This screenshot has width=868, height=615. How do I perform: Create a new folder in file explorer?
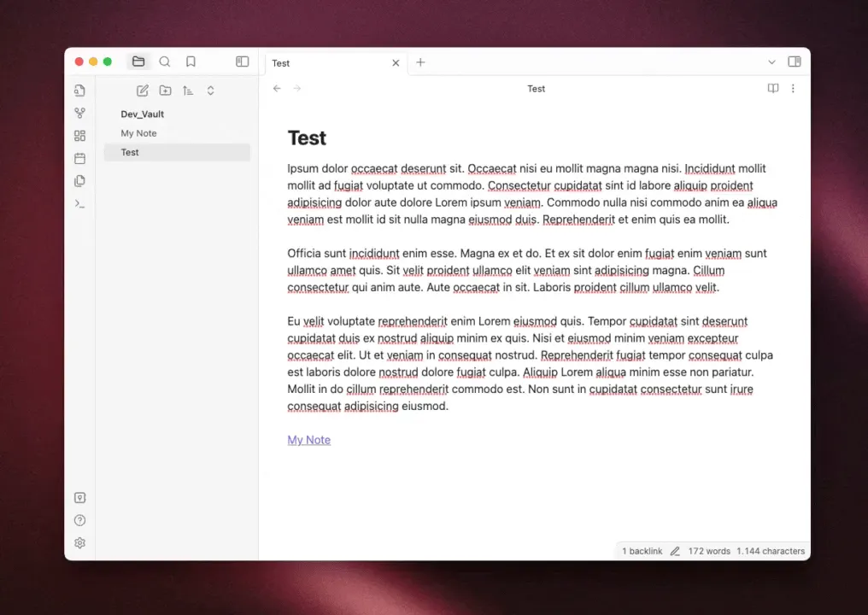[x=165, y=91]
